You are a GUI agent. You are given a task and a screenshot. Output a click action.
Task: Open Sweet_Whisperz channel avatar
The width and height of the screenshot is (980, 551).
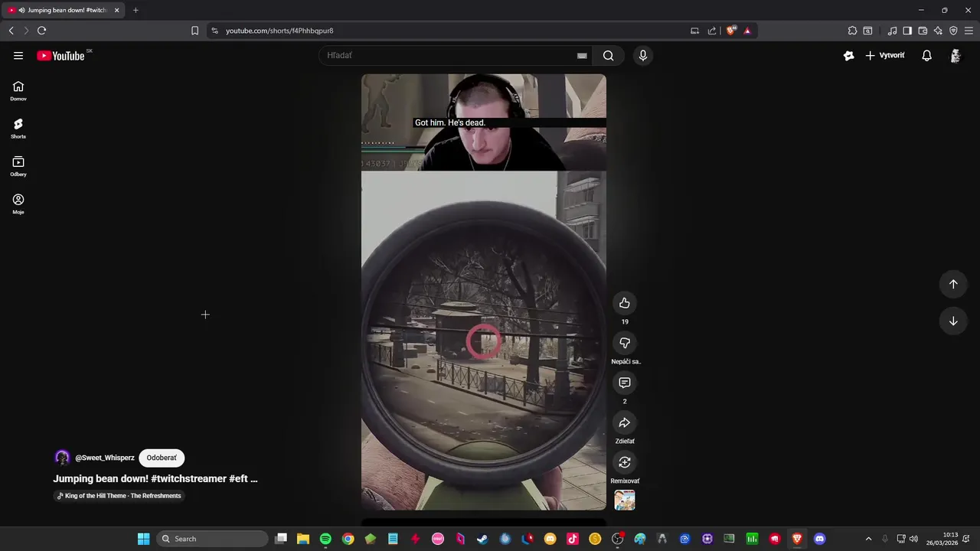(63, 458)
